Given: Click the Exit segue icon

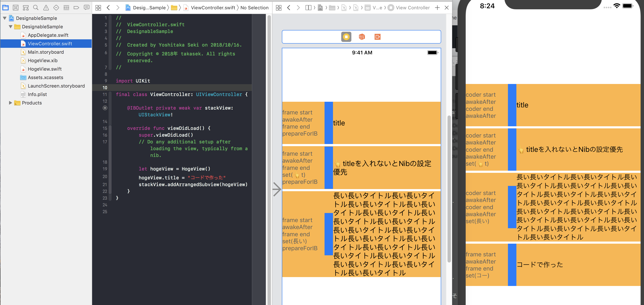Looking at the screenshot, I should point(377,37).
